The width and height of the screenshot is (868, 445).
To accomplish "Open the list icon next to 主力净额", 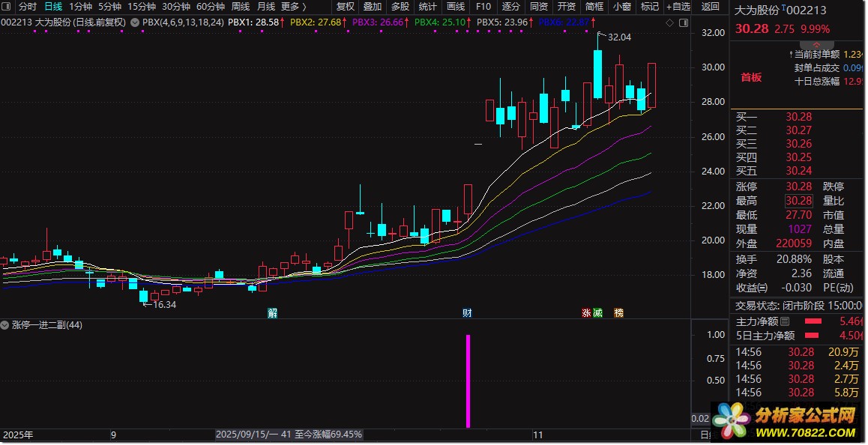I will [x=785, y=321].
